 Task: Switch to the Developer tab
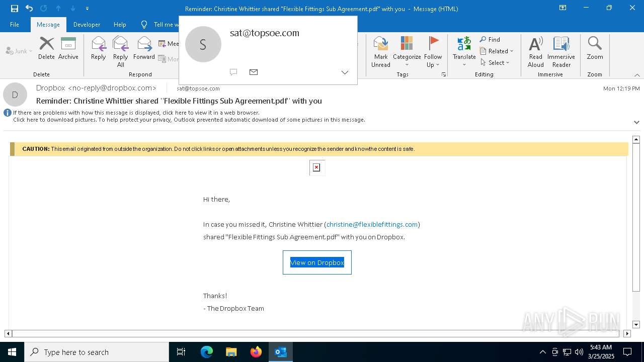tap(87, 24)
